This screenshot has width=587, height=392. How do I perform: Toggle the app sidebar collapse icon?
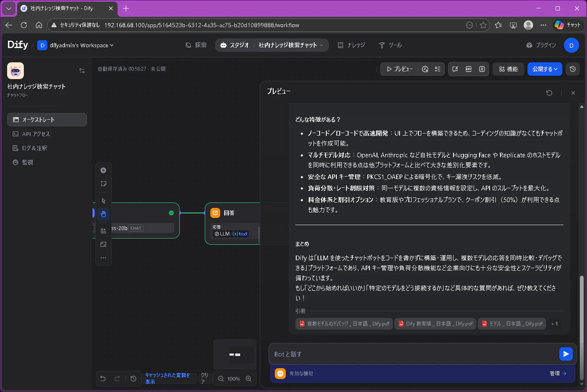click(x=82, y=71)
